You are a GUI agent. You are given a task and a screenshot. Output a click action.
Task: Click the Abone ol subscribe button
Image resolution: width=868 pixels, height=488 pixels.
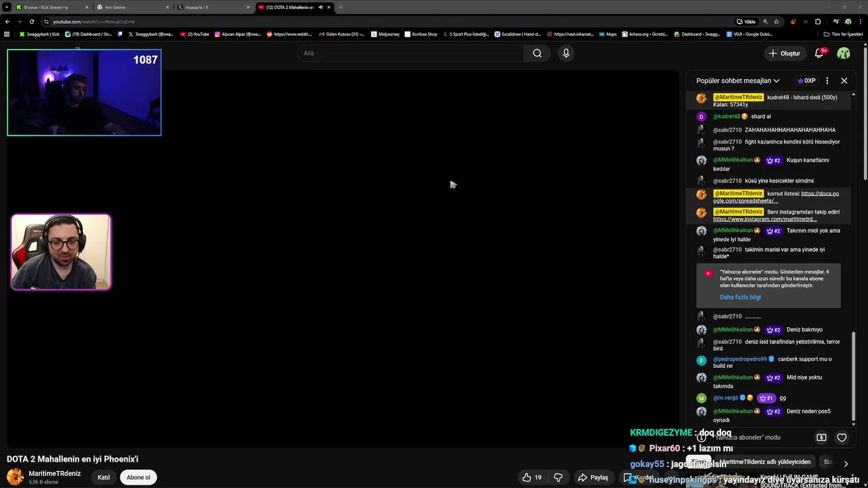tap(138, 477)
